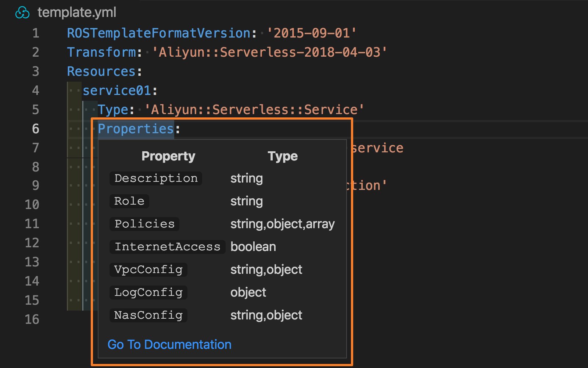Click the Resources key on line 3
588x368 pixels.
[101, 71]
